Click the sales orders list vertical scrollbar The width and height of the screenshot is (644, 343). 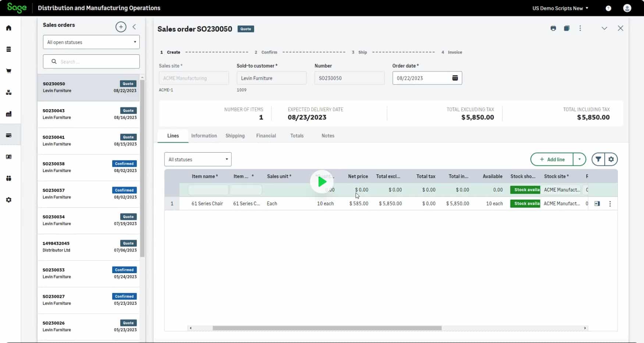click(142, 168)
